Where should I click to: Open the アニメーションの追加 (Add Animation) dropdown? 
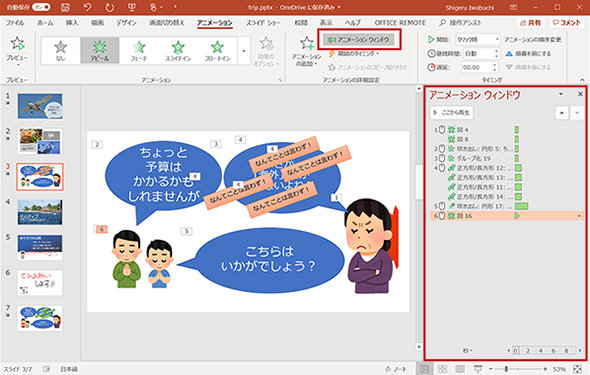tap(307, 52)
